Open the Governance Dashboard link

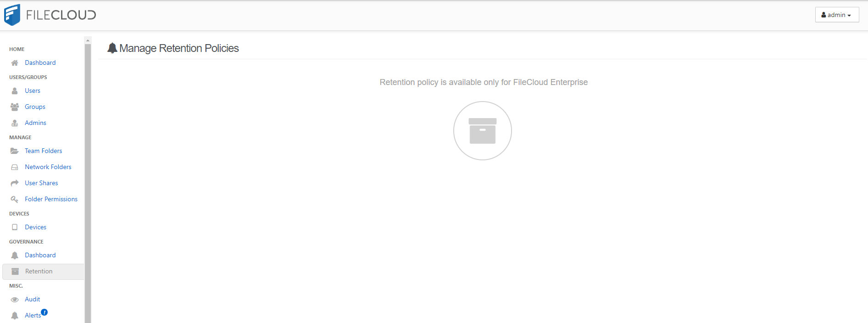(40, 255)
